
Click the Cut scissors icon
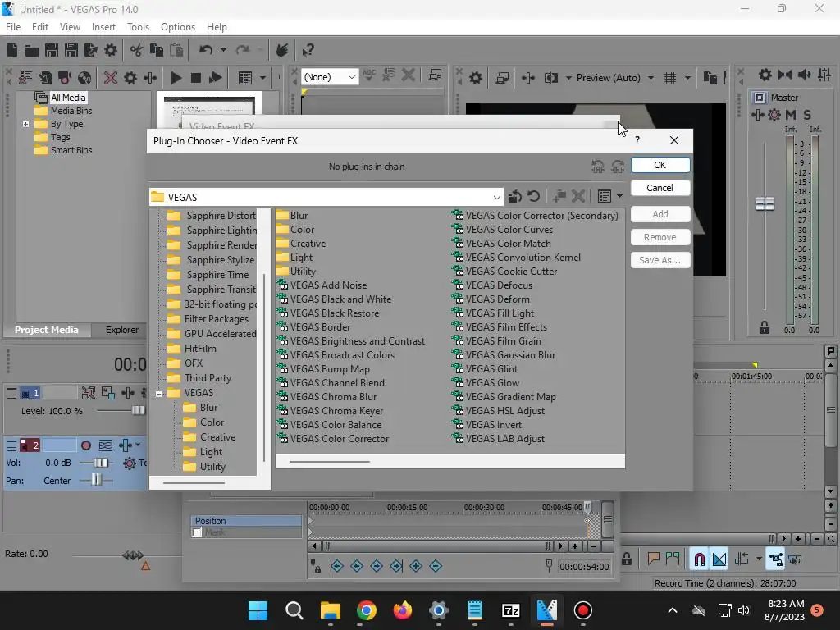tap(137, 50)
